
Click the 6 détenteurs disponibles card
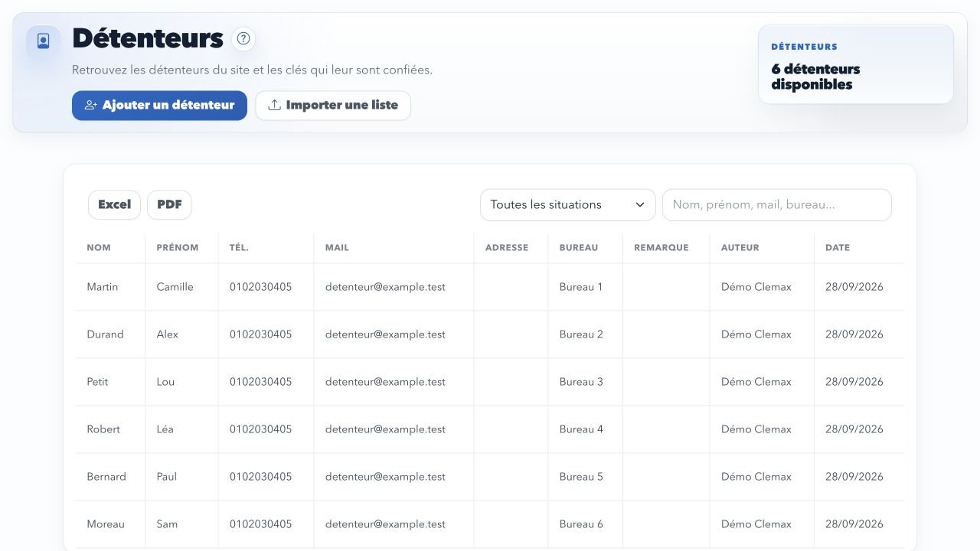856,64
